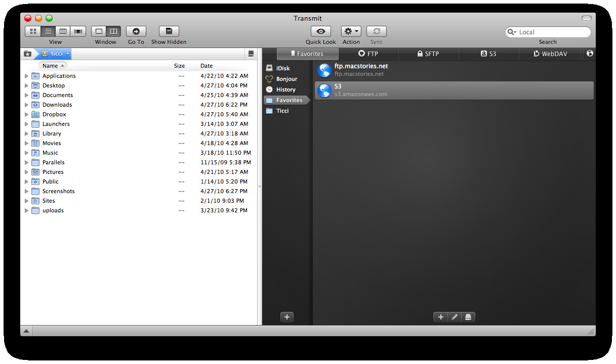This screenshot has width=616, height=364.
Task: Select History in the sidebar
Action: tap(287, 89)
